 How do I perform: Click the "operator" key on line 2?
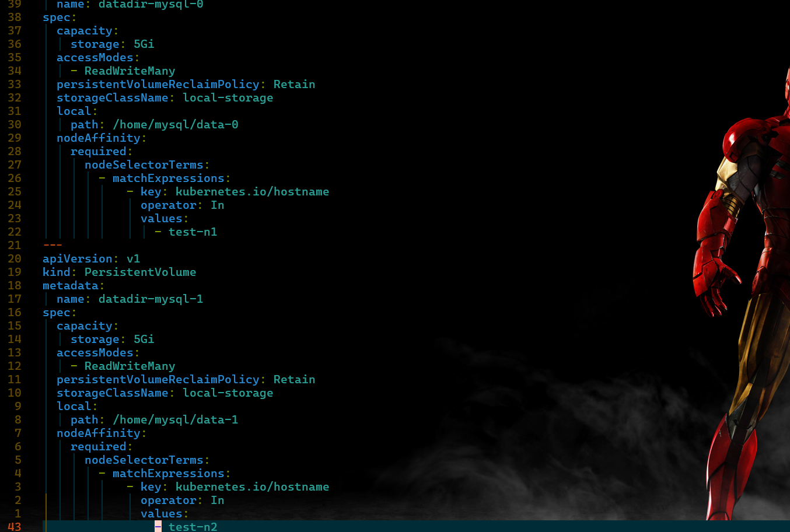169,500
